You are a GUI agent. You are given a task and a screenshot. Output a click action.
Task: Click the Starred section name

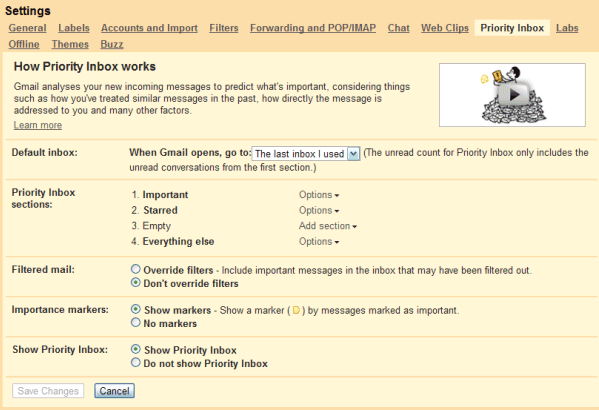(160, 211)
